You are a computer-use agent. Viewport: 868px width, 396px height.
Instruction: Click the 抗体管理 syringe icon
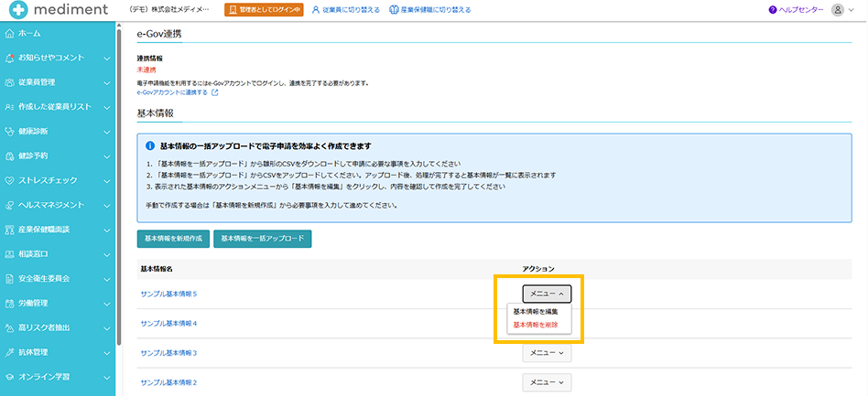point(9,352)
